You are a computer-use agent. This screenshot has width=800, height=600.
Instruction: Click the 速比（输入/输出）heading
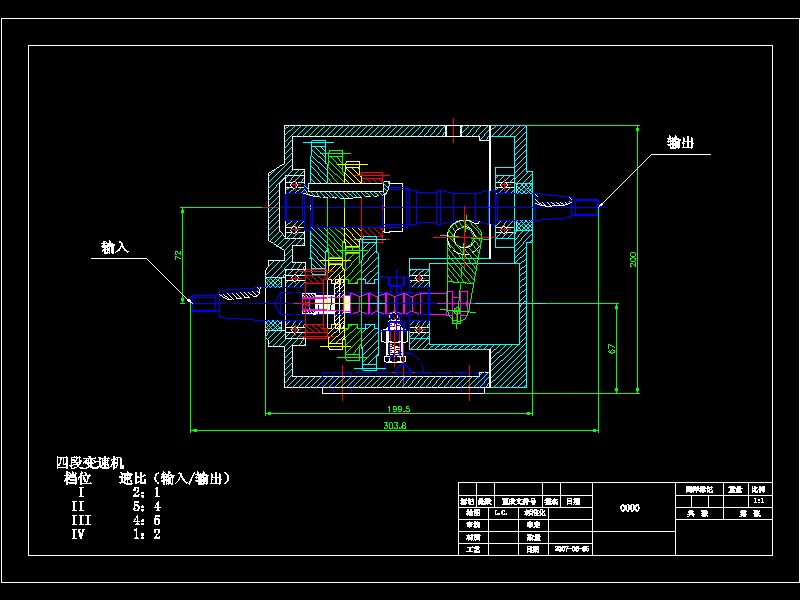175,478
